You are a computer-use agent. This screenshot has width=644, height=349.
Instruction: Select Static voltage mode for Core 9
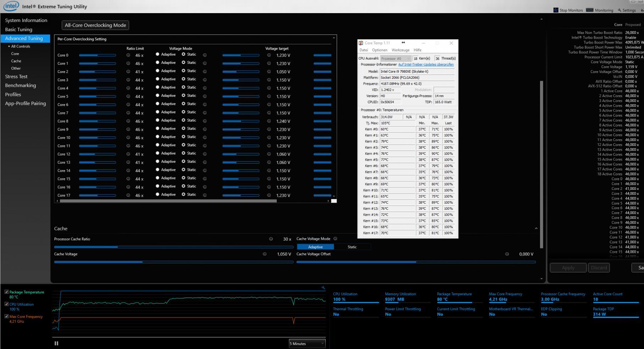pos(183,128)
